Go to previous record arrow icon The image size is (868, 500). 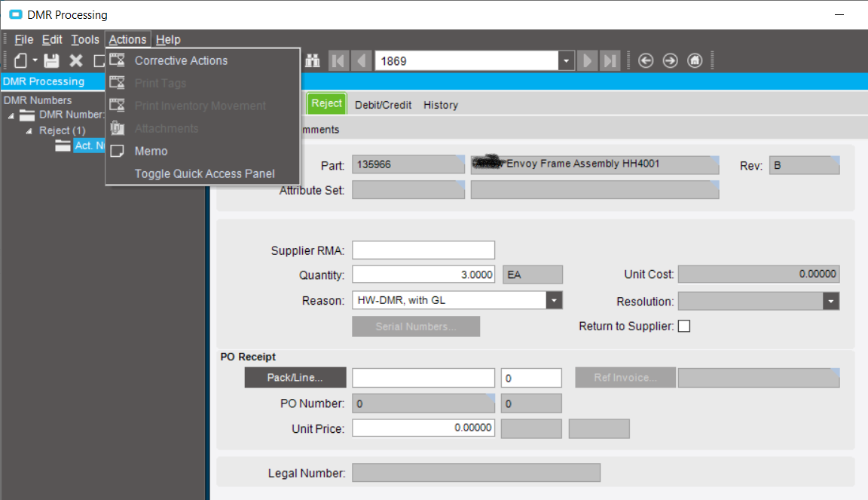362,60
